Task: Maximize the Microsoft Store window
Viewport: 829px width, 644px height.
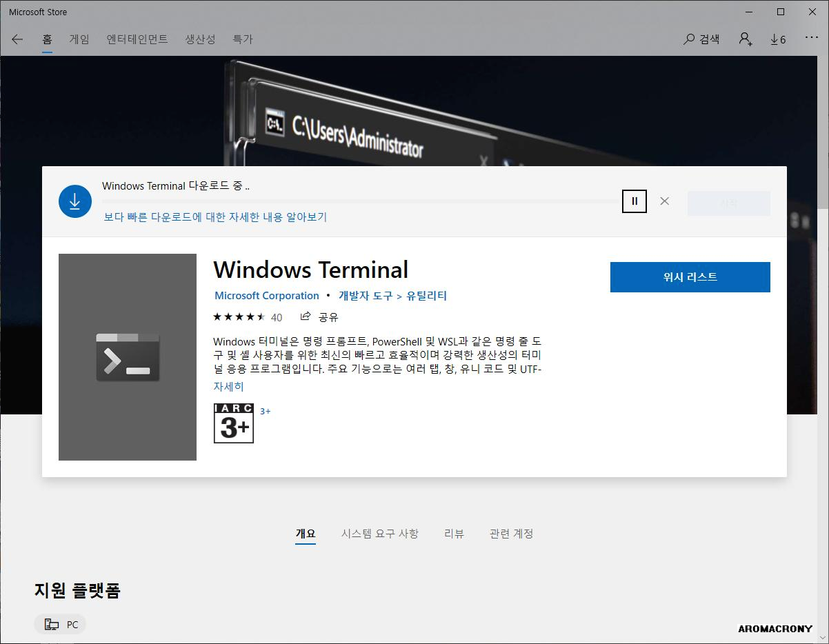Action: [781, 12]
